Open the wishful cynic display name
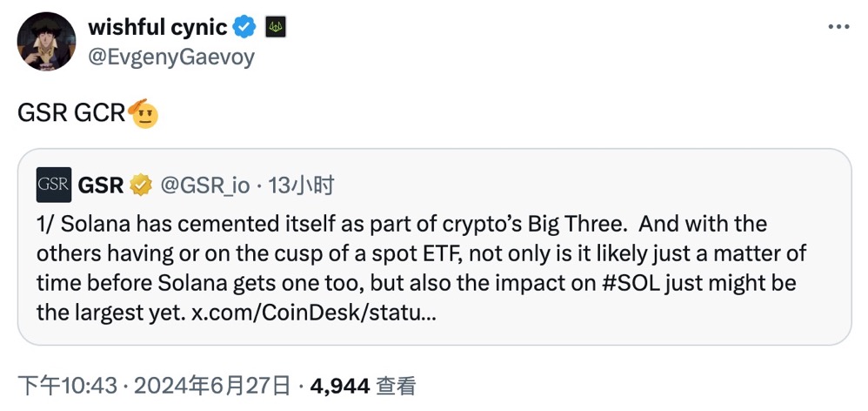The width and height of the screenshot is (868, 411). [157, 27]
